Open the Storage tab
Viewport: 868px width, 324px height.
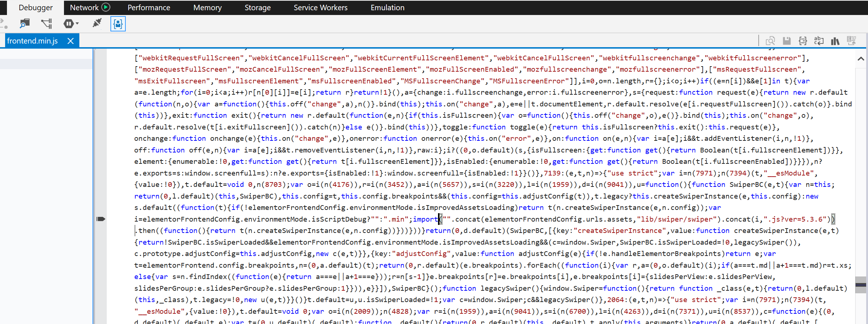[257, 7]
